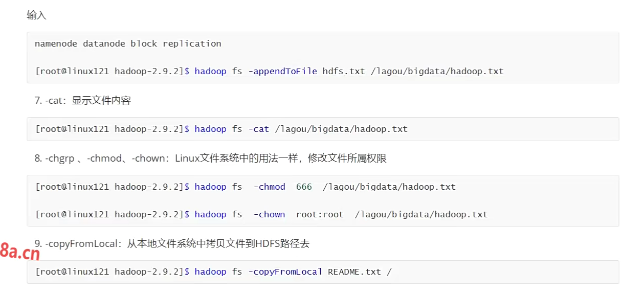Image resolution: width=644 pixels, height=293 pixels.
Task: Click the -appendToFile option in first command
Action: click(282, 71)
